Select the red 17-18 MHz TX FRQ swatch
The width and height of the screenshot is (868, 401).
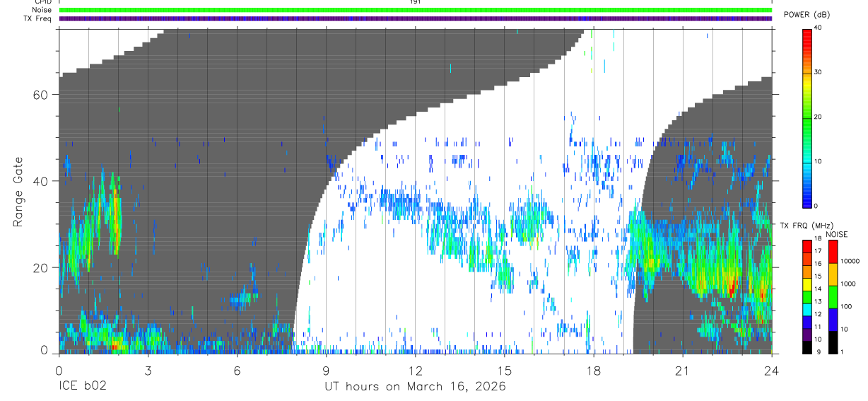(807, 245)
